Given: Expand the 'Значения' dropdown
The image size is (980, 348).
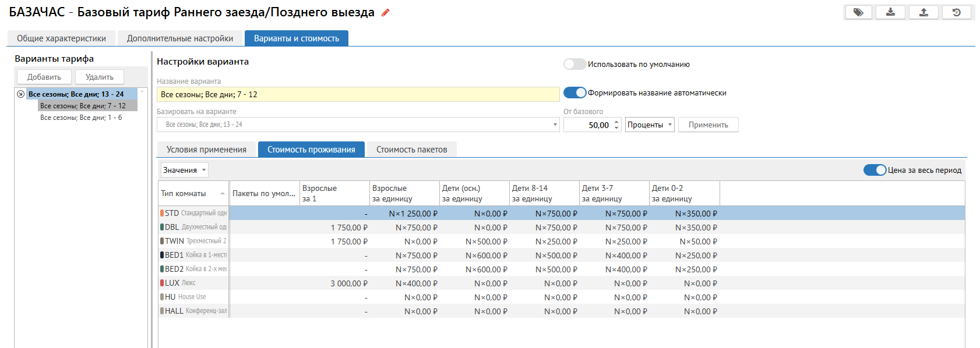Looking at the screenshot, I should pyautogui.click(x=184, y=171).
